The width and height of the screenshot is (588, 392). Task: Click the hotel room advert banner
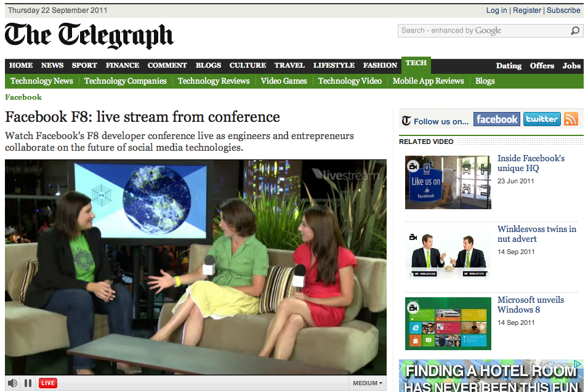[491, 376]
